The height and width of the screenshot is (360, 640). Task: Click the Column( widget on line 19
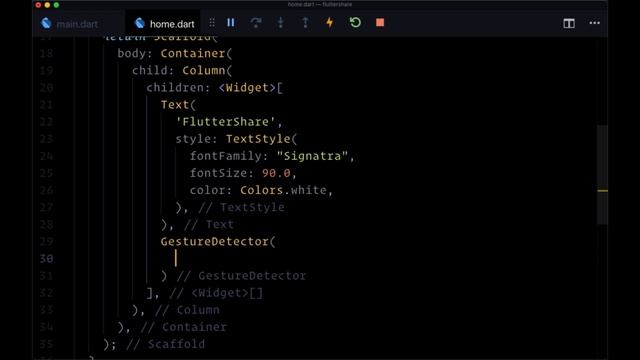pos(207,71)
